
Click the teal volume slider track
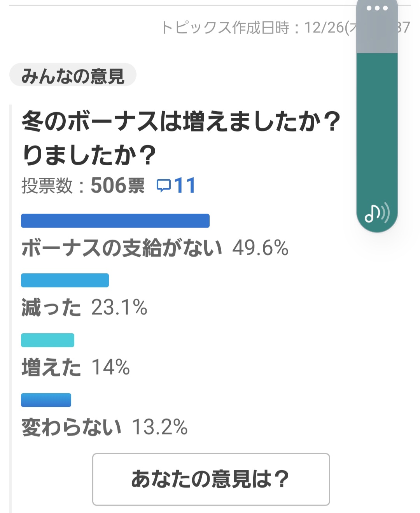[377, 128]
